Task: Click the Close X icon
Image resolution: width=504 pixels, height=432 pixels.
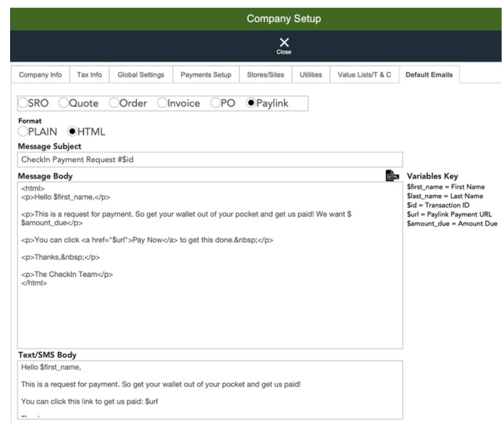Action: click(x=284, y=43)
